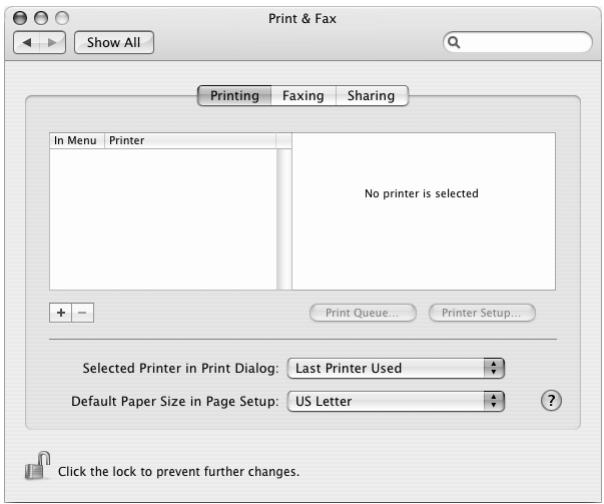This screenshot has height=504, width=604.
Task: Click the Printer Setup... button
Action: (x=482, y=312)
